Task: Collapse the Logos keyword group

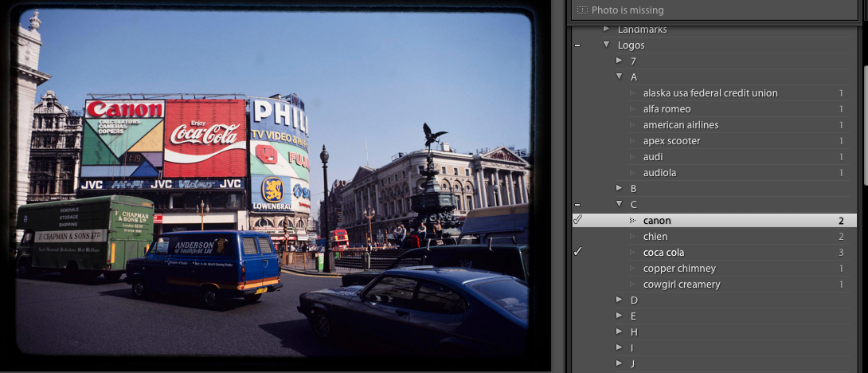Action: pyautogui.click(x=606, y=45)
